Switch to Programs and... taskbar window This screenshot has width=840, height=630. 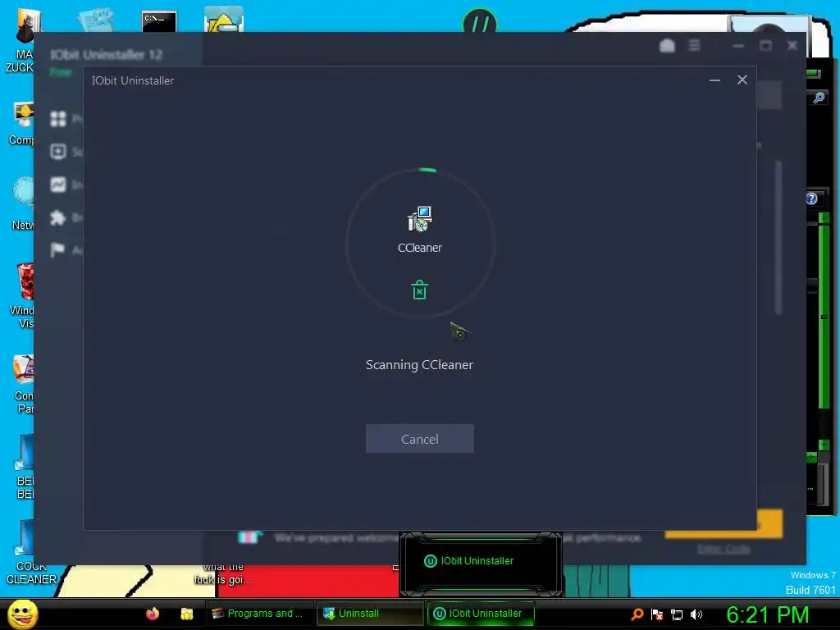(259, 614)
